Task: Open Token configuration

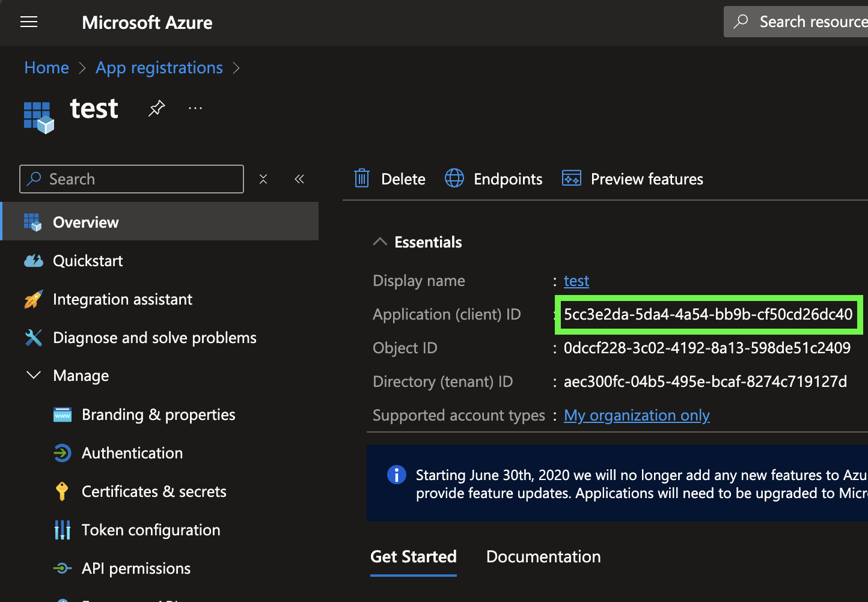Action: coord(151,530)
